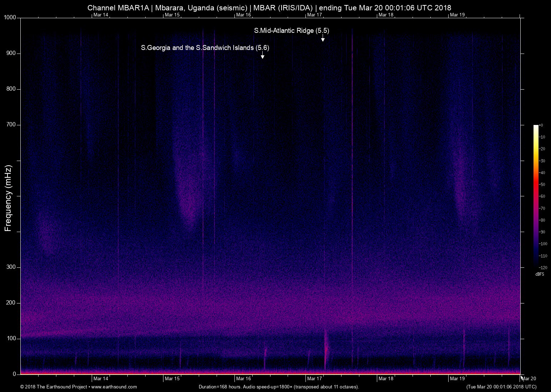Viewport: 551px width, 392px height.
Task: Click the Mar 15 label on the upper axis
Action: click(x=172, y=15)
